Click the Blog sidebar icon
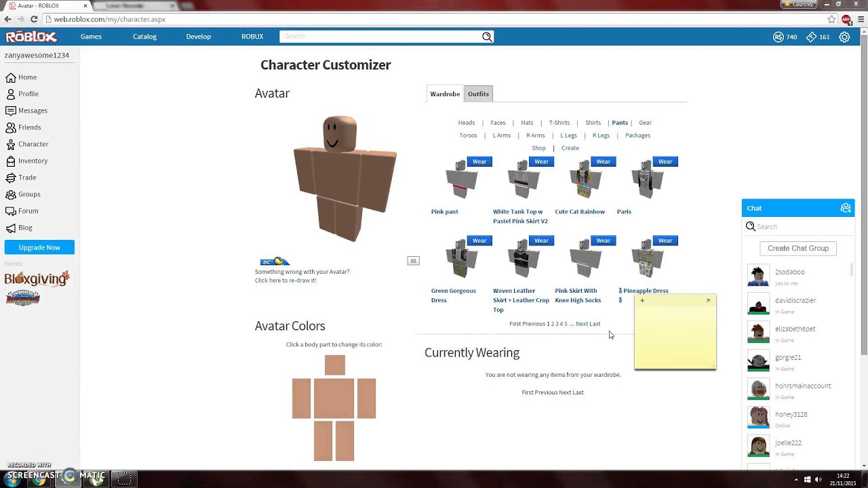Image resolution: width=868 pixels, height=488 pixels. (x=11, y=228)
